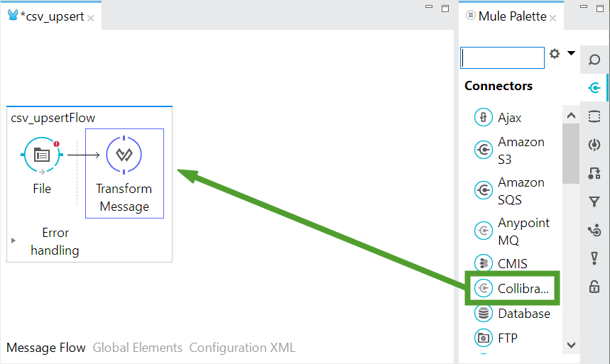The image size is (610, 364).
Task: Click the Connectors heading
Action: 499,86
